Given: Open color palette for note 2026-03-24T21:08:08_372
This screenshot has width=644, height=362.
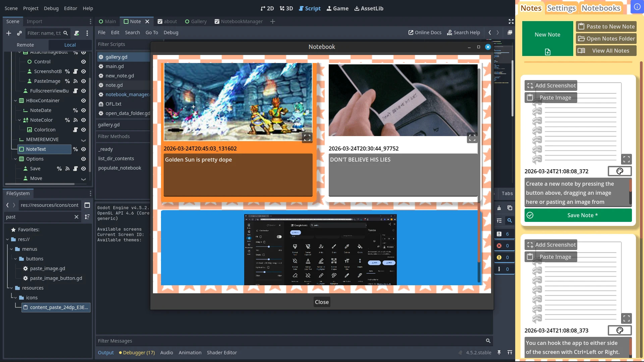Looking at the screenshot, I should [620, 171].
